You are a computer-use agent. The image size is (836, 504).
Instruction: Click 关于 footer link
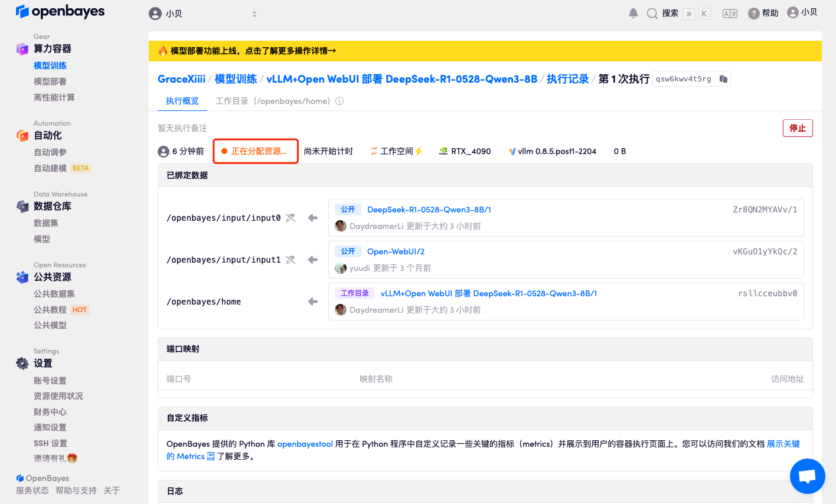[x=112, y=490]
